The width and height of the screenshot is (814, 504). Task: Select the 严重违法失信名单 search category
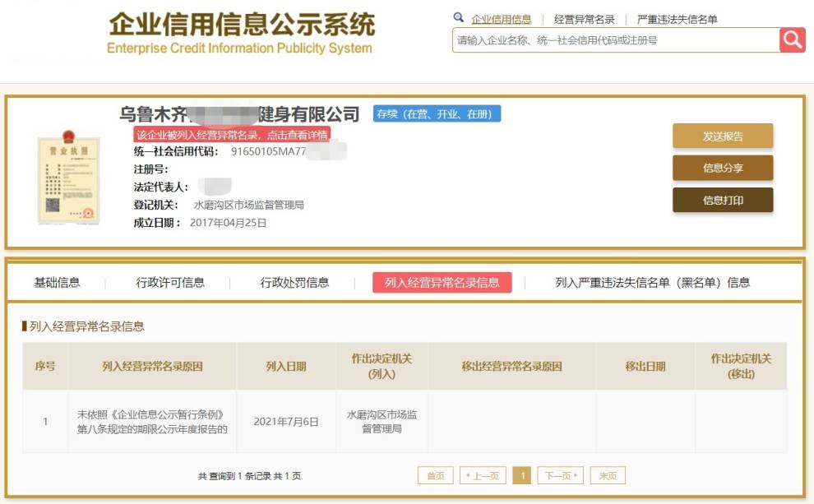tap(677, 19)
